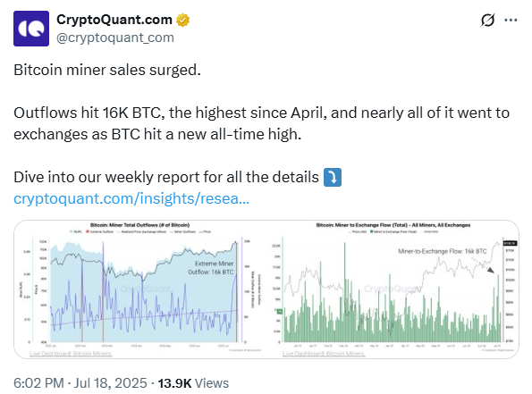Click the gold verified badge
The image size is (532, 394).
click(x=183, y=20)
